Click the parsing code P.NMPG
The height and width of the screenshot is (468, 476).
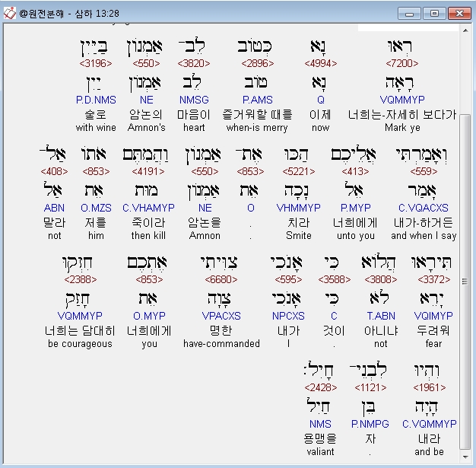370,424
